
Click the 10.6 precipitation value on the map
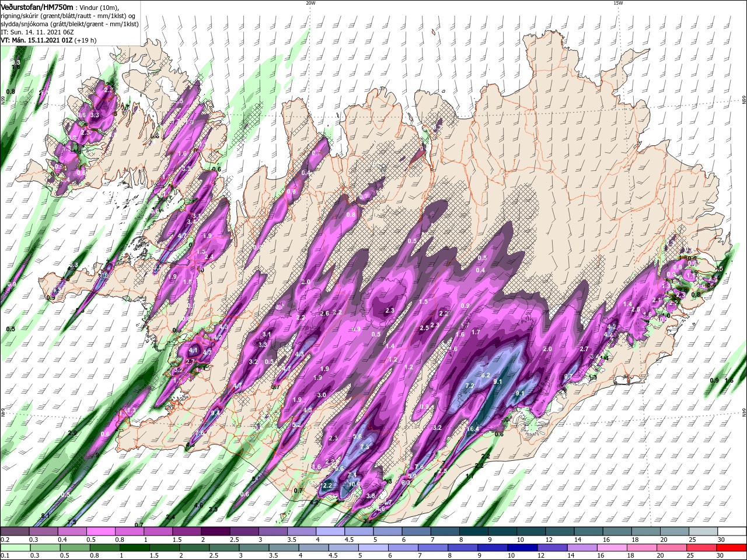pos(354,484)
